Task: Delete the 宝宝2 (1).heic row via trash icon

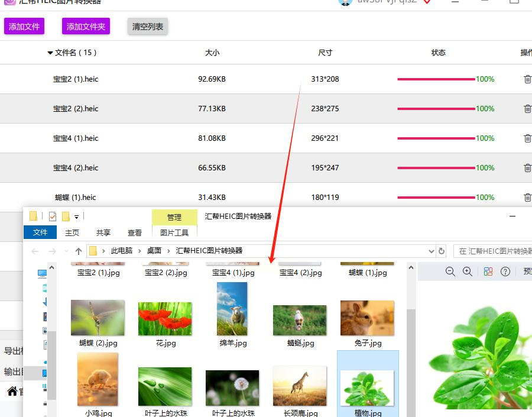Action: (527, 79)
